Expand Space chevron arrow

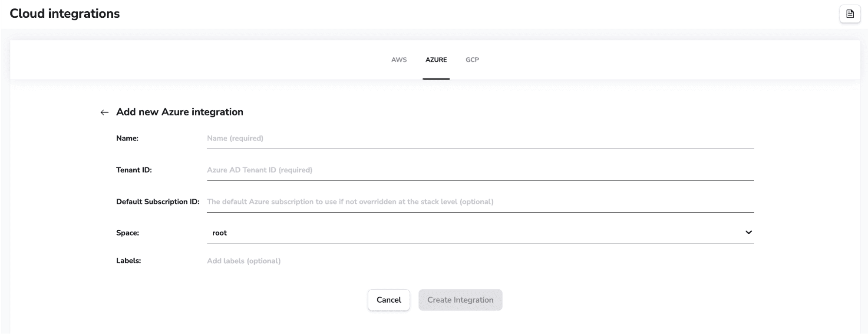[749, 232]
